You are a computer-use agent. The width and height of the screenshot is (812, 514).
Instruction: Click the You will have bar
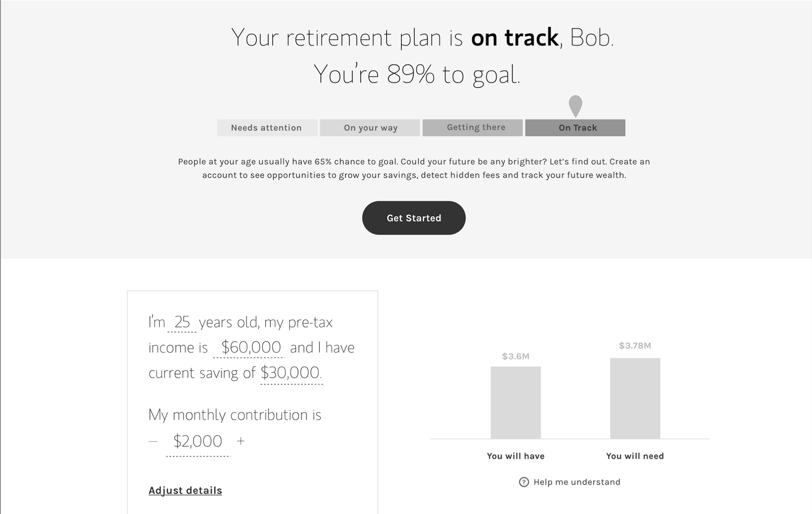(516, 403)
